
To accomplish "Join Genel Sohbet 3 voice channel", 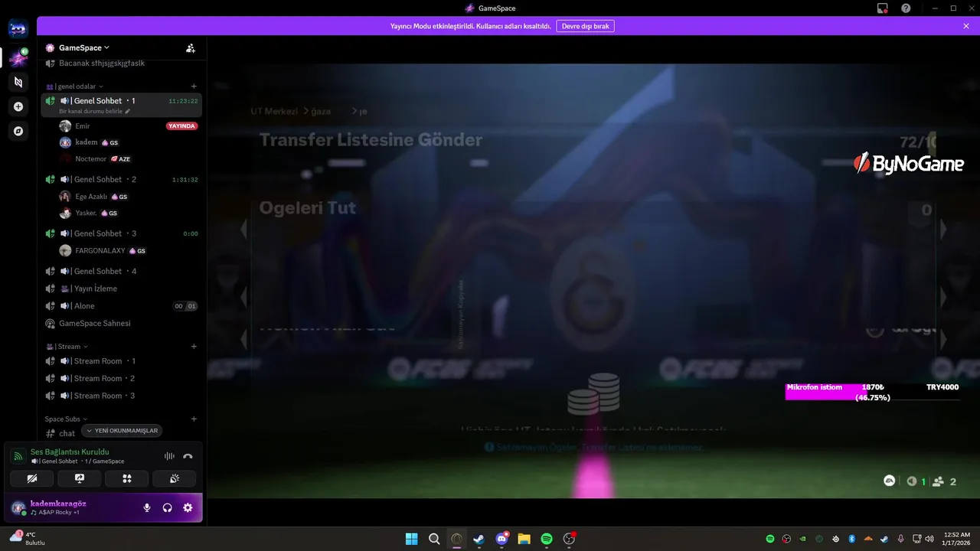I will tap(122, 233).
